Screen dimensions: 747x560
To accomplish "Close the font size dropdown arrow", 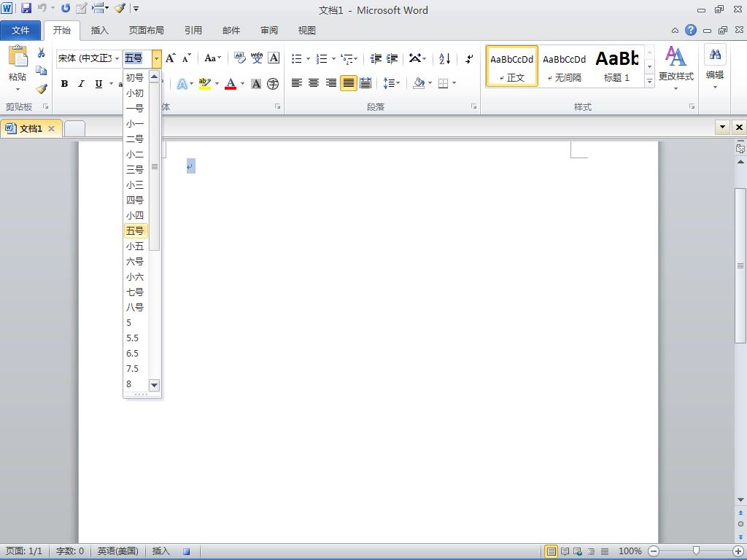I will pyautogui.click(x=157, y=58).
